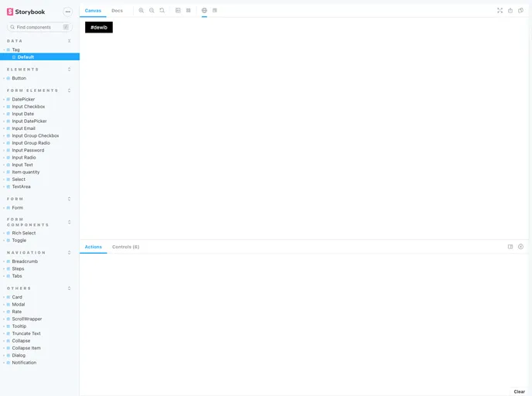Zoom in the canvas preview

pos(142,11)
